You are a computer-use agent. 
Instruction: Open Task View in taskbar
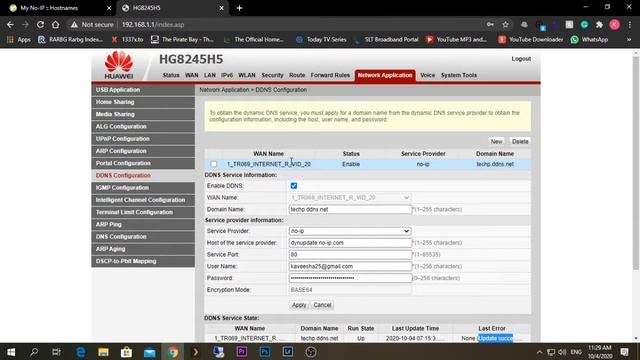coord(56,352)
